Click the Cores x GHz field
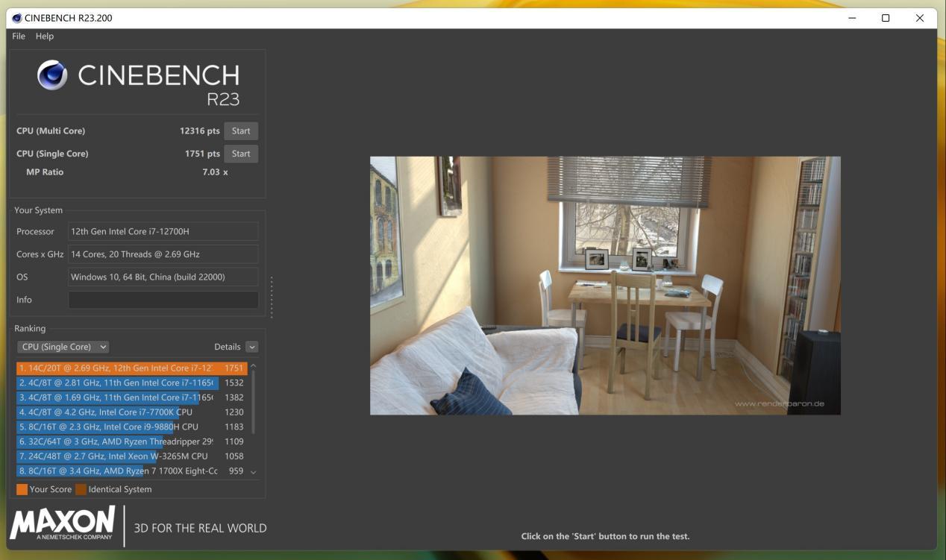The height and width of the screenshot is (560, 946). coord(163,254)
